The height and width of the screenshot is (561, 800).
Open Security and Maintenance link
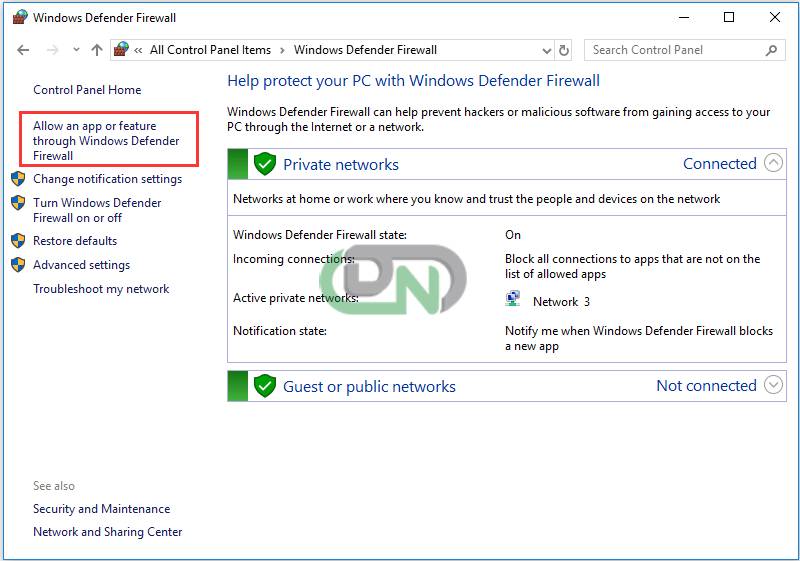[102, 509]
